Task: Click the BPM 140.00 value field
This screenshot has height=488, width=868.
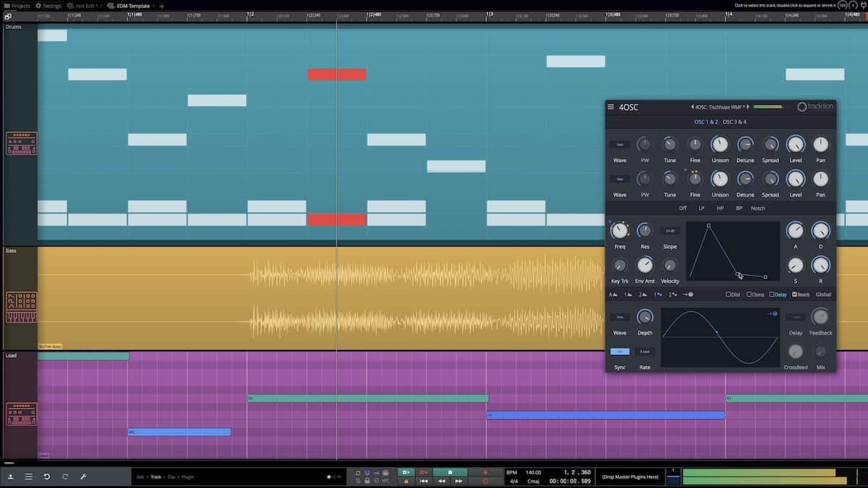Action: pos(533,472)
